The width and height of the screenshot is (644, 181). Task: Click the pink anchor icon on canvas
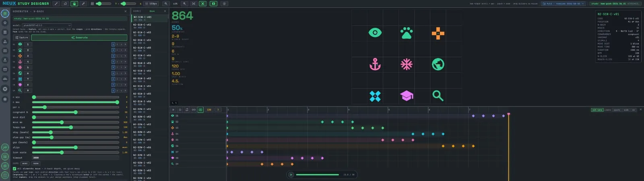click(375, 64)
